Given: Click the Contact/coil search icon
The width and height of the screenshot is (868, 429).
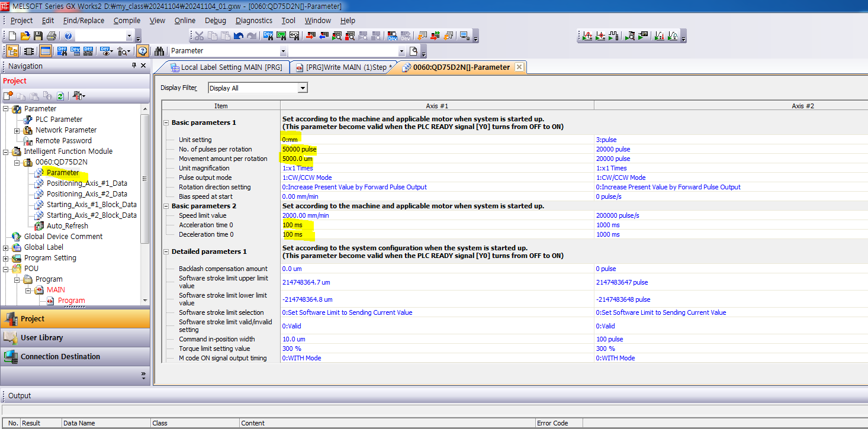Looking at the screenshot, I should point(294,36).
